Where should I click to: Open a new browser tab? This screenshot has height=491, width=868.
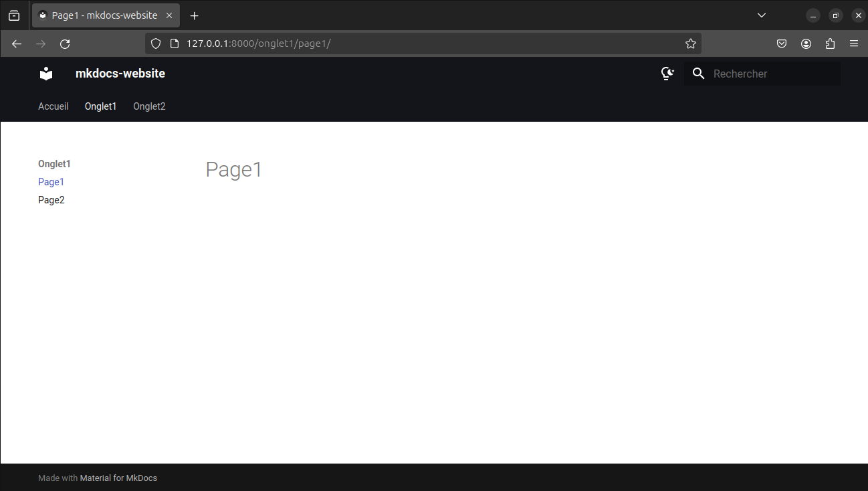(195, 15)
